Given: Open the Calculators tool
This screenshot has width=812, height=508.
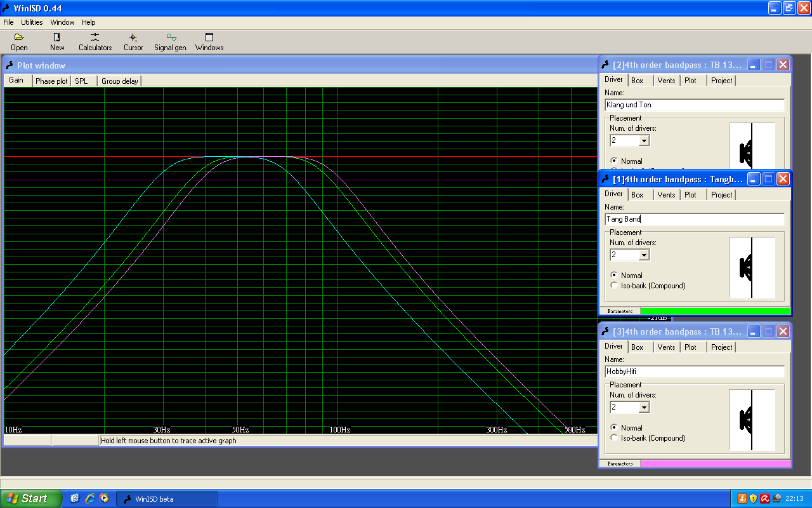Looking at the screenshot, I should click(x=95, y=43).
